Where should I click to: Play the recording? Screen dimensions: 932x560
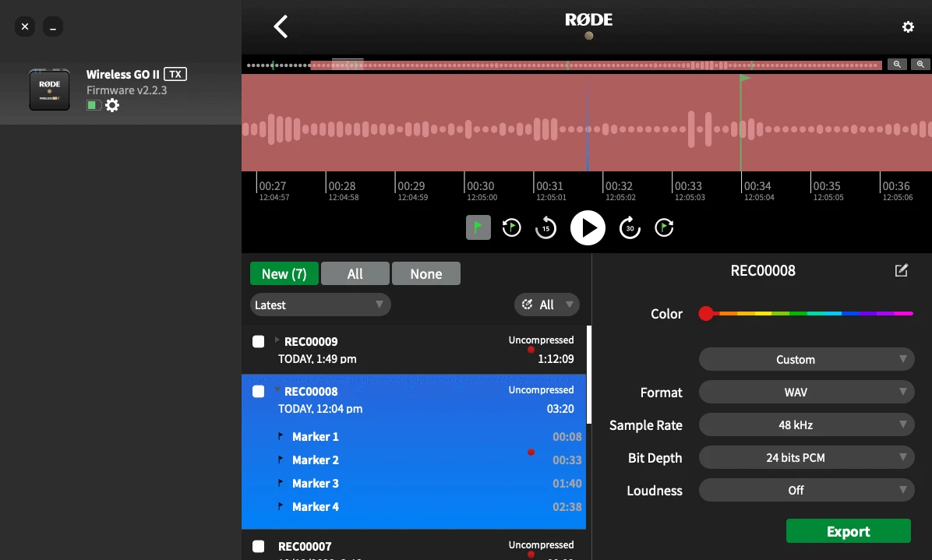pyautogui.click(x=588, y=227)
